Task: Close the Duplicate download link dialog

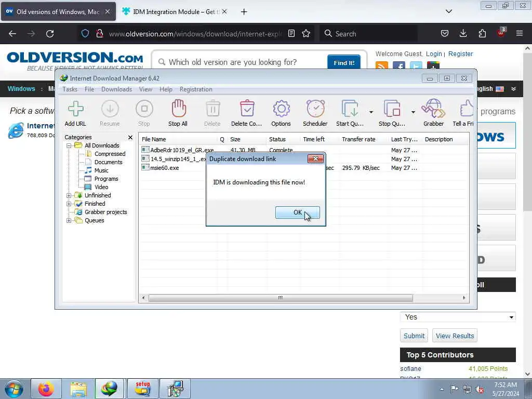Action: tap(315, 159)
